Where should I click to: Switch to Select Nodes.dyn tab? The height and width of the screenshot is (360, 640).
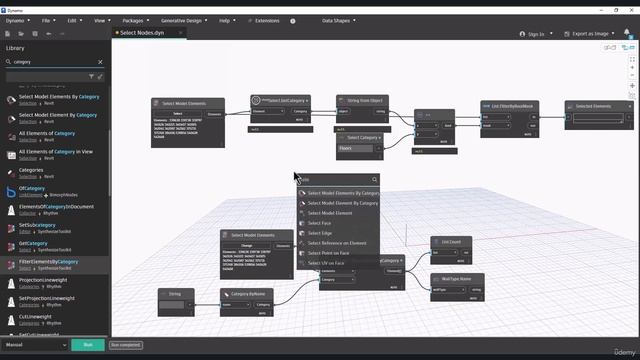coord(142,33)
